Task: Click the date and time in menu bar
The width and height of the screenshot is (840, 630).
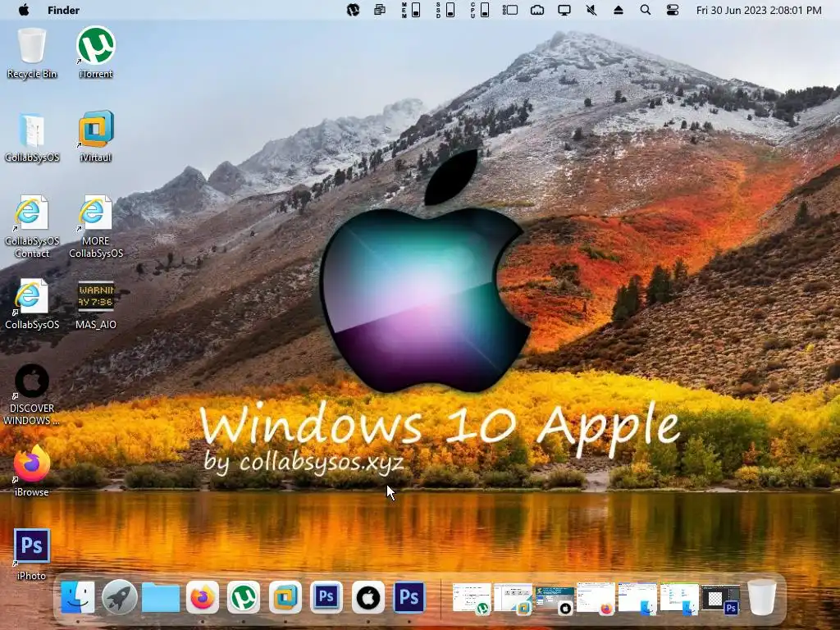Action: [x=759, y=10]
